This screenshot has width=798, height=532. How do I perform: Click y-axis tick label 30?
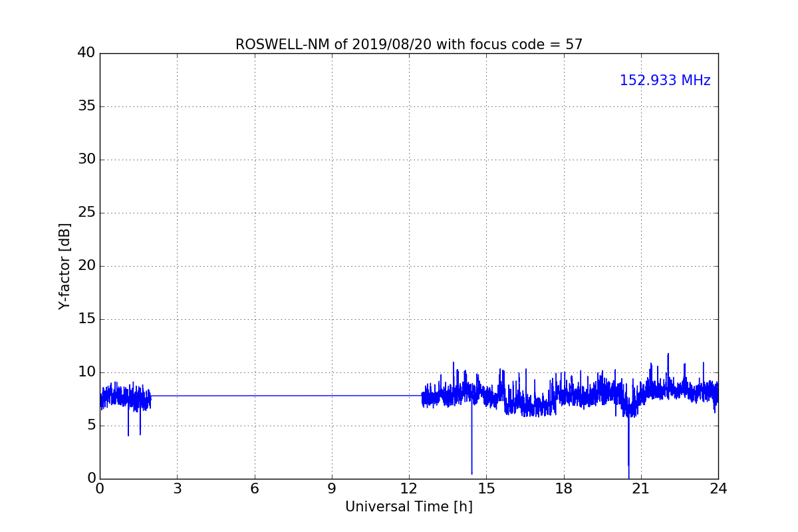(86, 160)
